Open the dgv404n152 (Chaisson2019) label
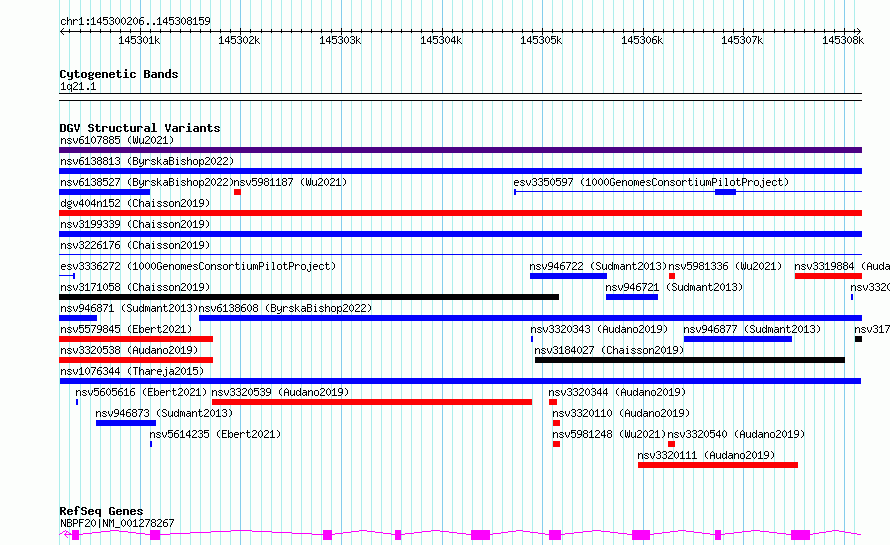This screenshot has width=890, height=545. (135, 203)
